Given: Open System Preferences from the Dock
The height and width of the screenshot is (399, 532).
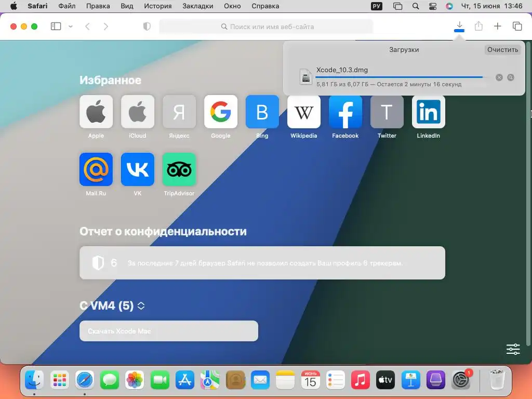Looking at the screenshot, I should tap(461, 380).
